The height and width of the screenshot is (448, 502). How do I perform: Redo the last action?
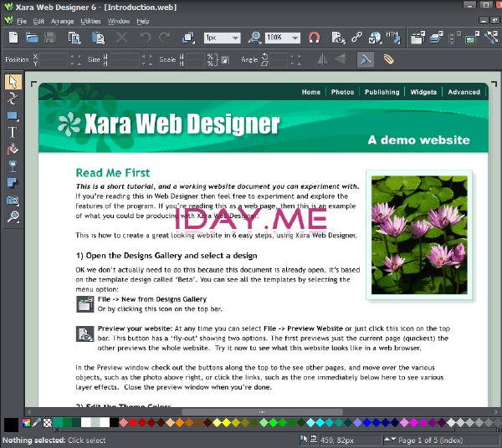click(165, 38)
